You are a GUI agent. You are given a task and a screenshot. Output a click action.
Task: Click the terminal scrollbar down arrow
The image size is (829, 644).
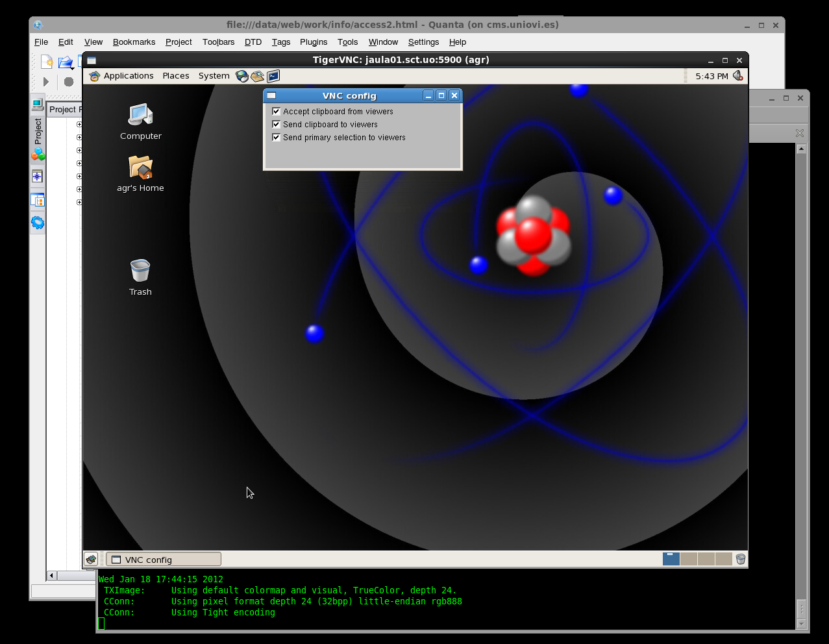click(801, 623)
